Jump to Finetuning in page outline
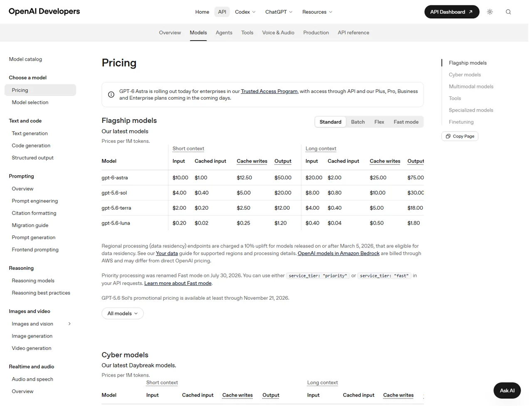Viewport: 532px width, 406px height. click(461, 122)
